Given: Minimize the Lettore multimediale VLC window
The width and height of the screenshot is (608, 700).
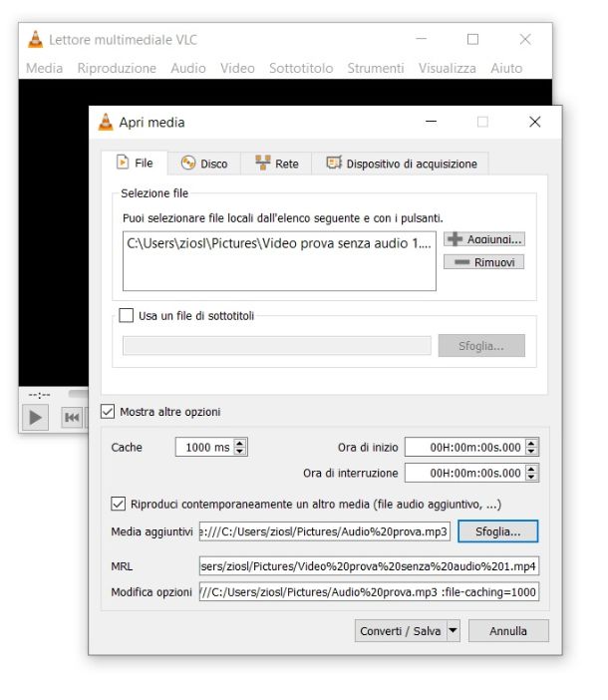Looking at the screenshot, I should 421,39.
